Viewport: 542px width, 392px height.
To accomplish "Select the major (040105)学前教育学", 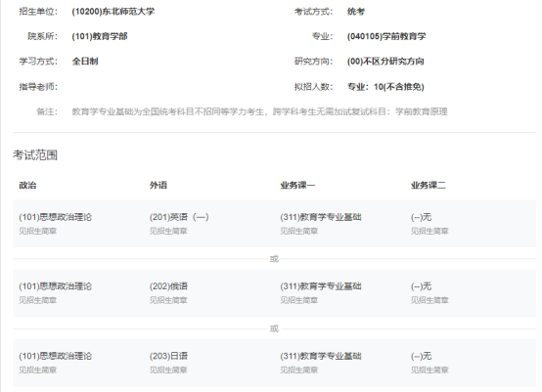I will 386,36.
